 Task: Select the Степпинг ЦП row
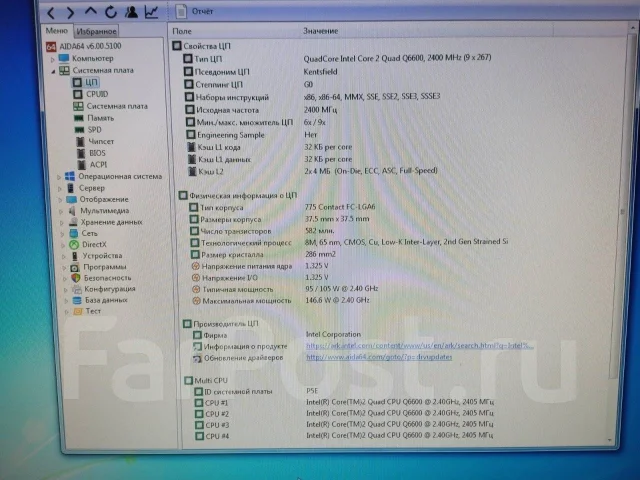click(248, 84)
